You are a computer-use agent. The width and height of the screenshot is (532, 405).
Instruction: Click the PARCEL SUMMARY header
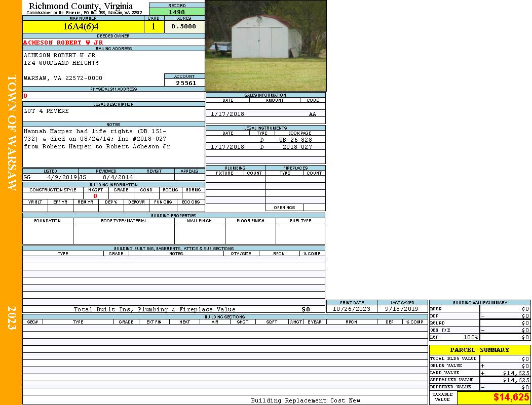[480, 350]
